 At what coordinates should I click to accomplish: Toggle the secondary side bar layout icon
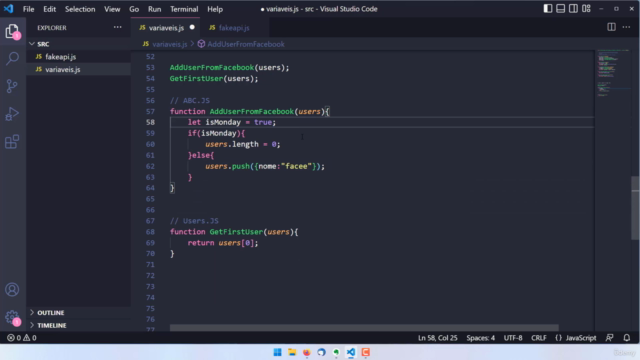573,9
